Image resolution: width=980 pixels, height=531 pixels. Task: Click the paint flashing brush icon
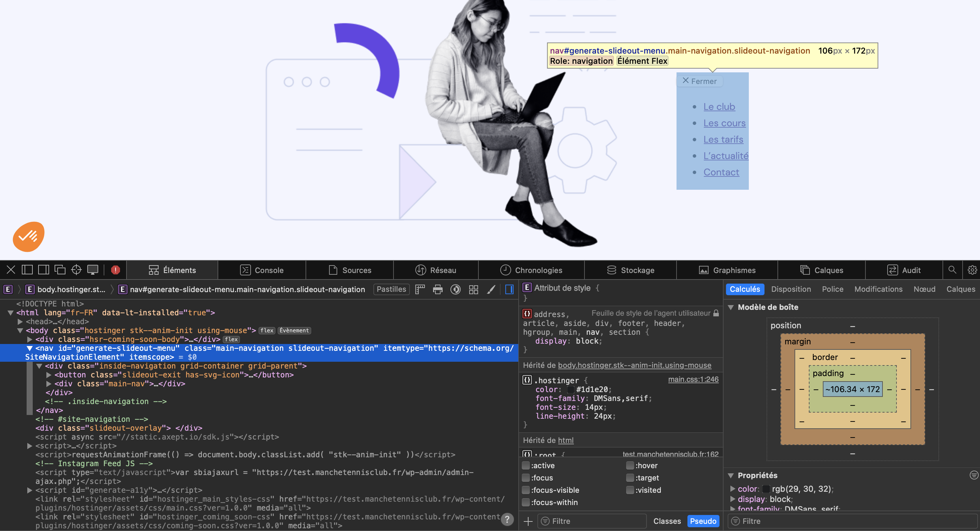tap(491, 289)
